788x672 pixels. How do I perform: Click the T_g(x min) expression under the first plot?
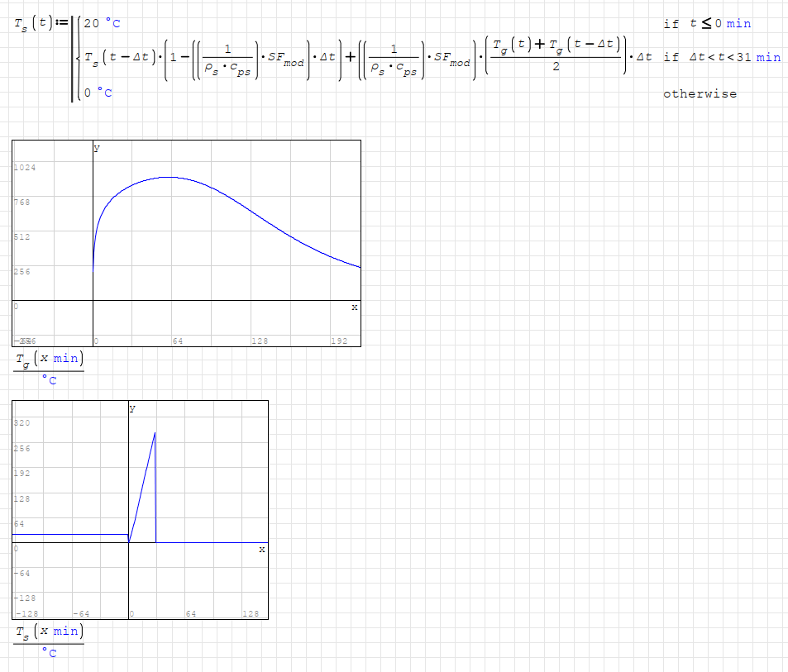point(49,361)
